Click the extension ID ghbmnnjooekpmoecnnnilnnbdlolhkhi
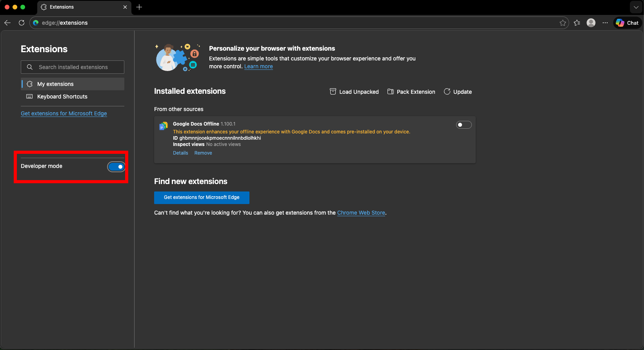This screenshot has width=644, height=350. pyautogui.click(x=220, y=138)
